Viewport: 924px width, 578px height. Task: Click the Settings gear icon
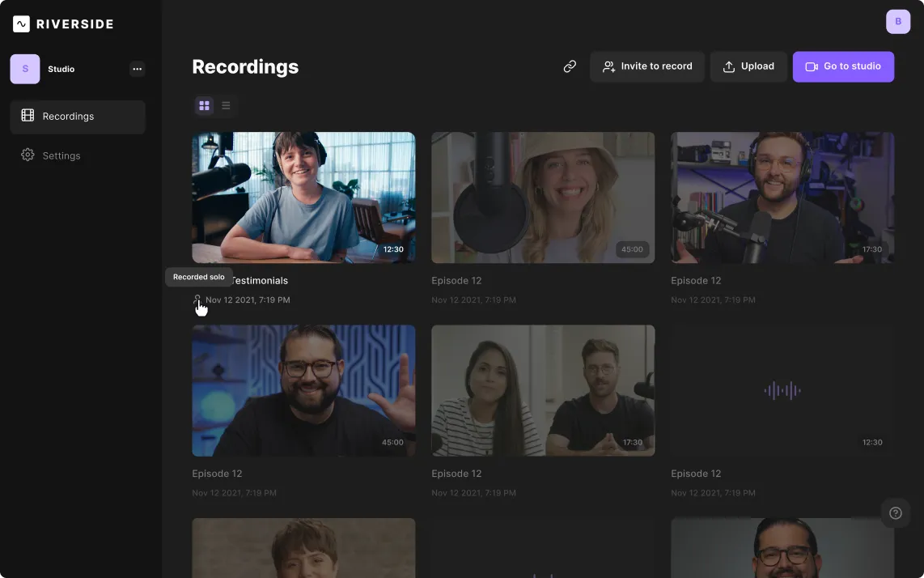coord(28,155)
